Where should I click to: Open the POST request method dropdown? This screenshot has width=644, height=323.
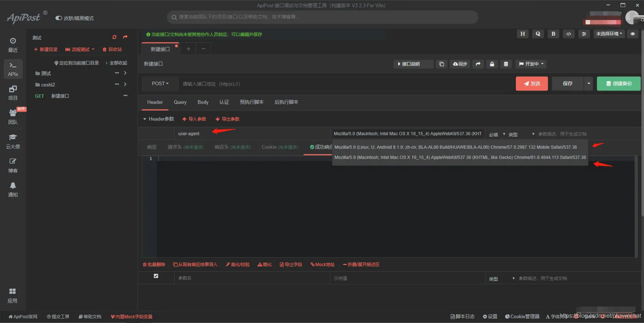pyautogui.click(x=160, y=84)
